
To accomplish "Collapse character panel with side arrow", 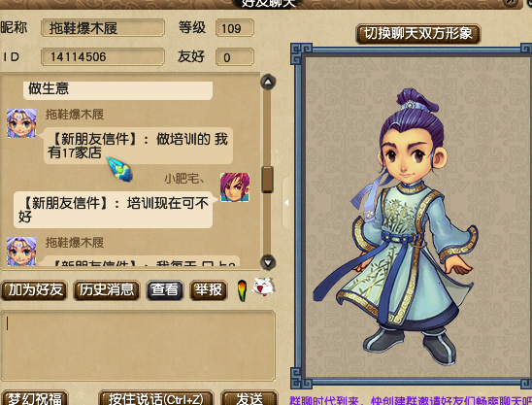I will pyautogui.click(x=286, y=203).
